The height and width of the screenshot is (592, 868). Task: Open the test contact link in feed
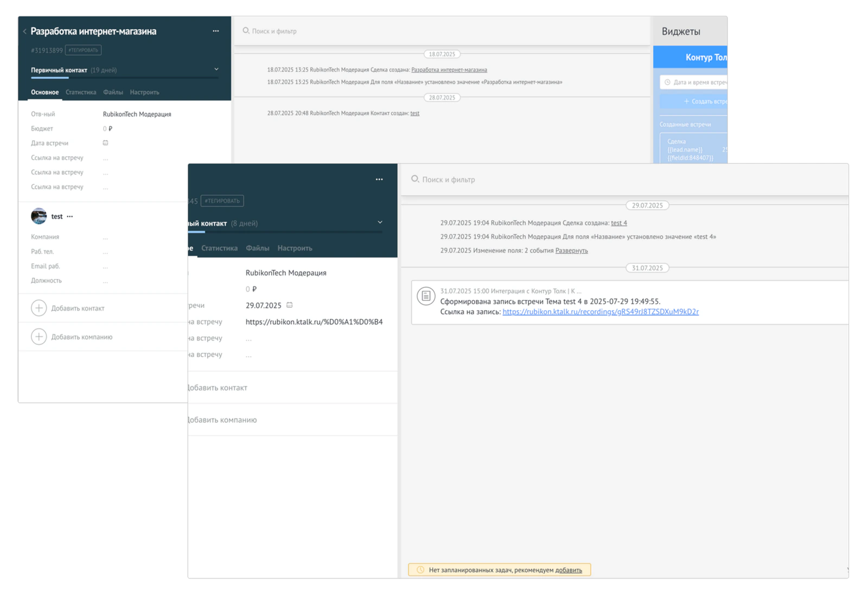[x=415, y=113]
